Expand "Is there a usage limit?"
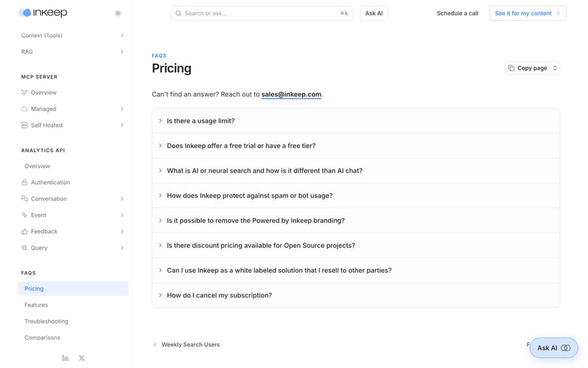588x368 pixels. click(356, 121)
